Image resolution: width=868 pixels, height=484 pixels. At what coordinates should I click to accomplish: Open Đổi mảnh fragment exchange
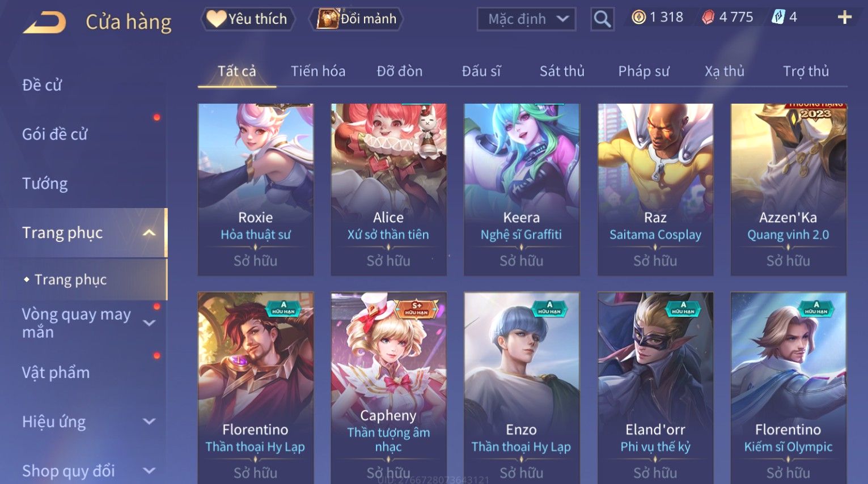357,19
